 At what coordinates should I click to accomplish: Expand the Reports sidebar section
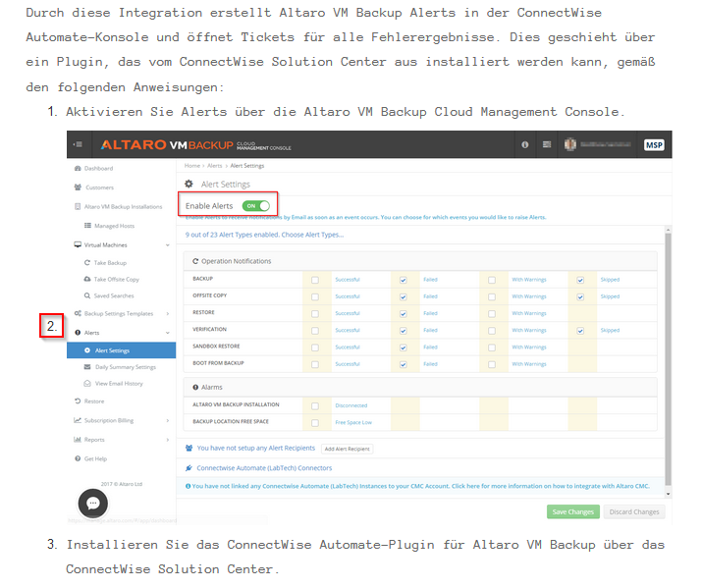[168, 440]
